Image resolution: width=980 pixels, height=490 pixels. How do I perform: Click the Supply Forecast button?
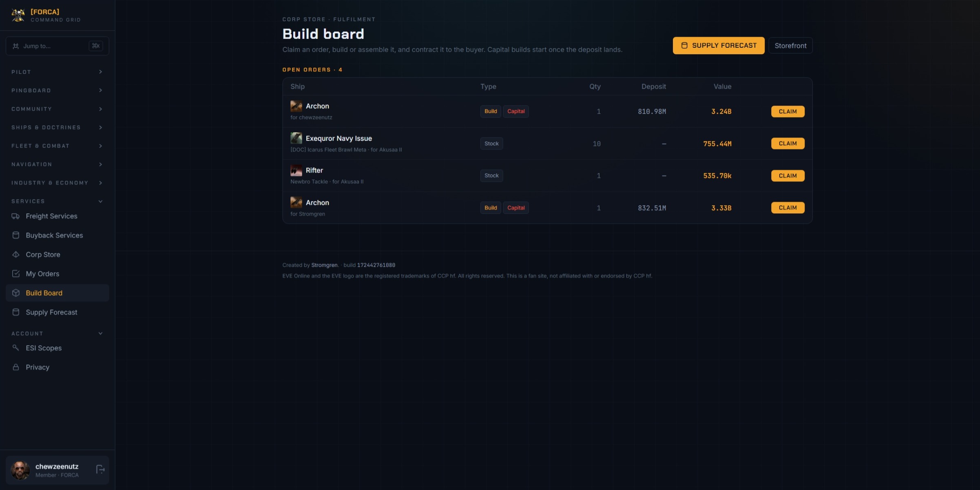tap(719, 46)
